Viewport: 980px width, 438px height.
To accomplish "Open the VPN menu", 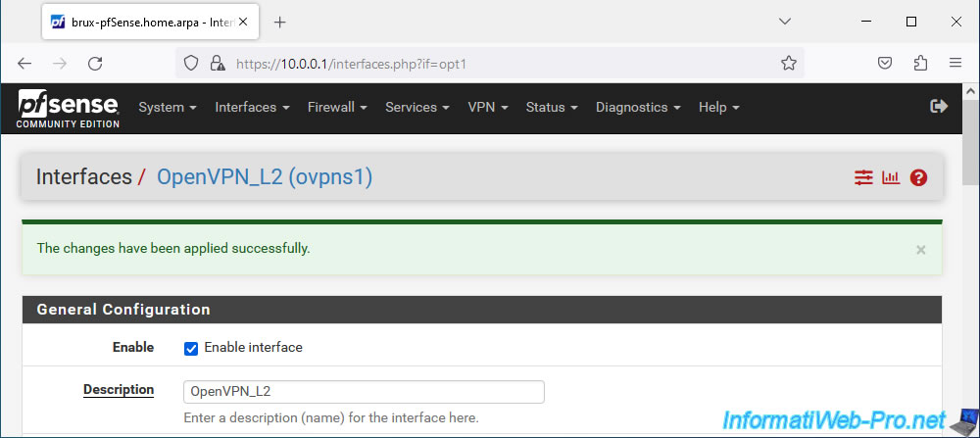I will (x=487, y=108).
